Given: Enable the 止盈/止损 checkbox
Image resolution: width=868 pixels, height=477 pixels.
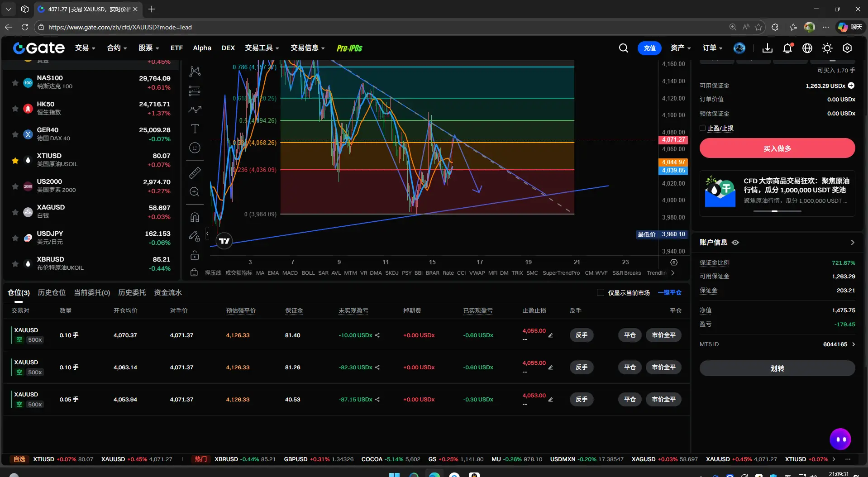Looking at the screenshot, I should pos(703,128).
